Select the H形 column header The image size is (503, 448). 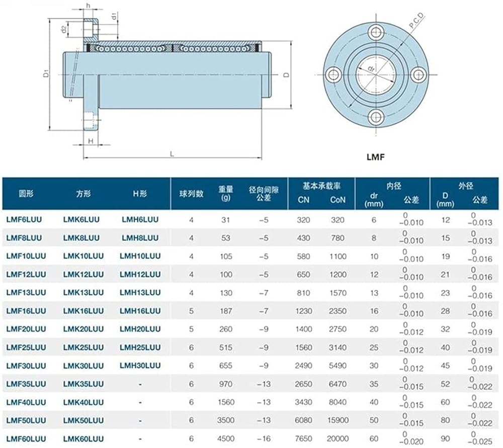click(140, 194)
